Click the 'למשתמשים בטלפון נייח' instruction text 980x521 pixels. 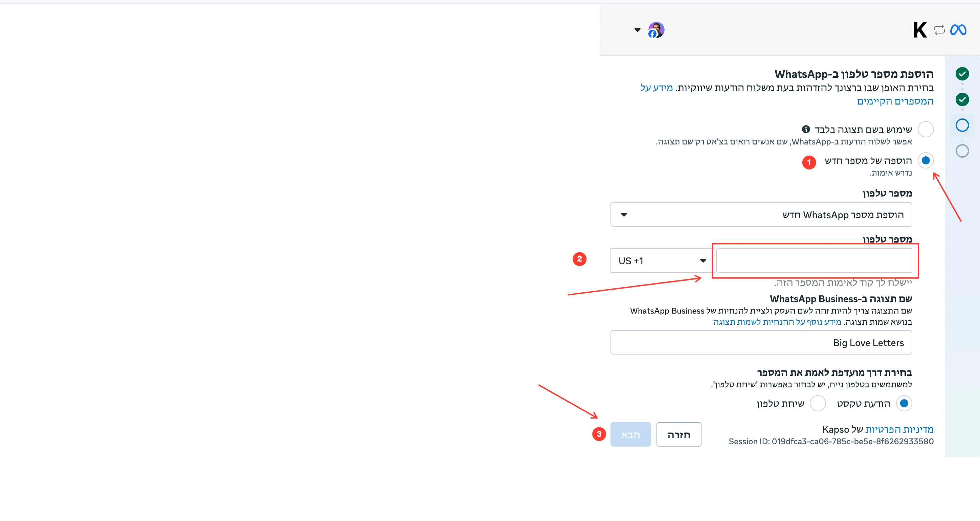(811, 384)
